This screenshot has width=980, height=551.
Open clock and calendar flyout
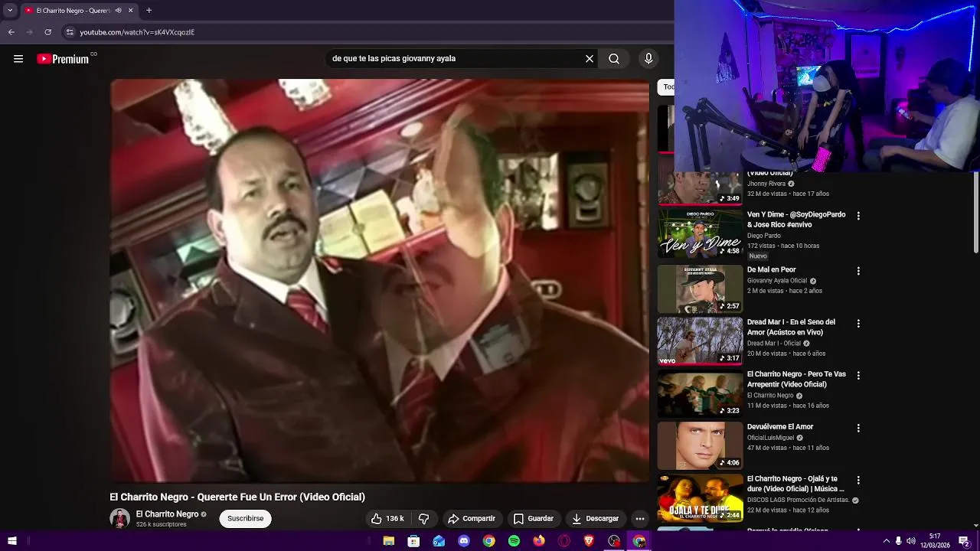[935, 541]
